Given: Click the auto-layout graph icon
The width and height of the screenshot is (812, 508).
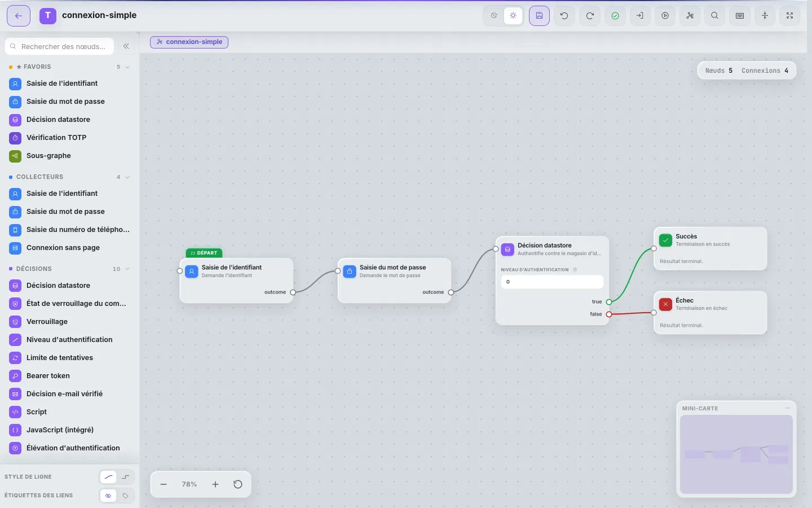Looking at the screenshot, I should 690,16.
